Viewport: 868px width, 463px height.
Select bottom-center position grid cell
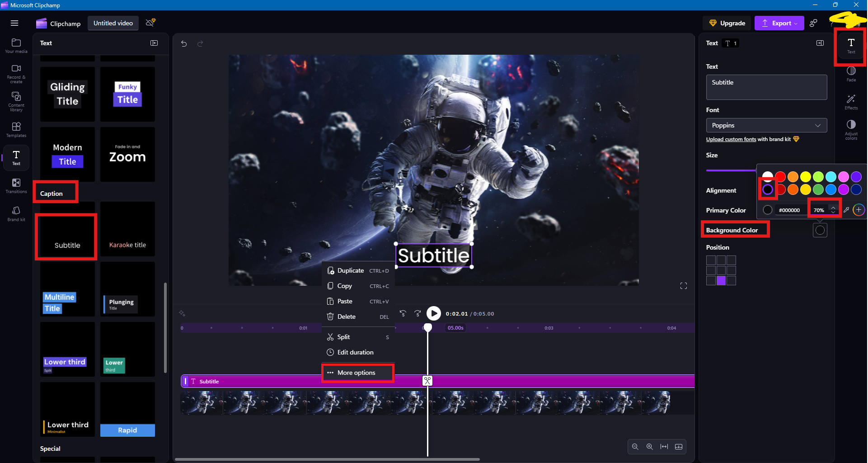click(721, 281)
